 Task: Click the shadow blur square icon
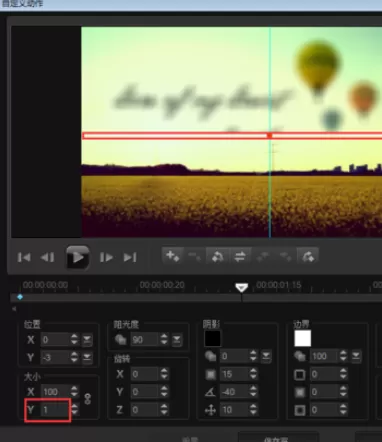pyautogui.click(x=211, y=374)
